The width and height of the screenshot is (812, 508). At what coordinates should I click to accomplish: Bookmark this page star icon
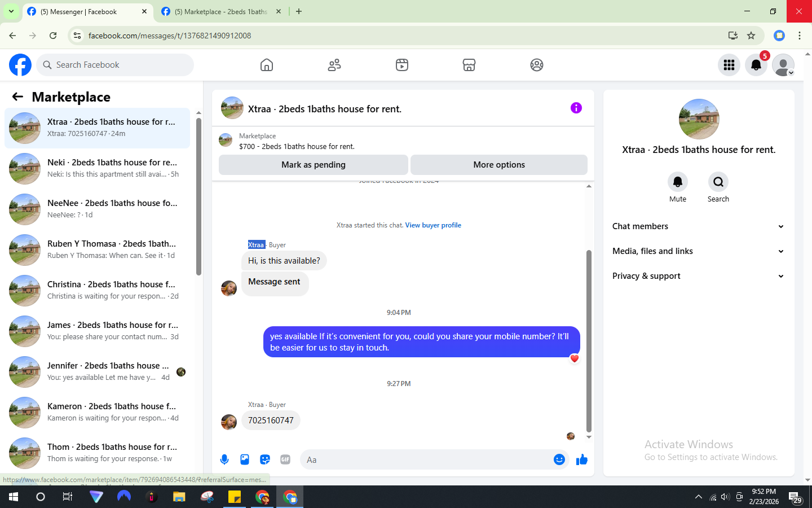[751, 36]
